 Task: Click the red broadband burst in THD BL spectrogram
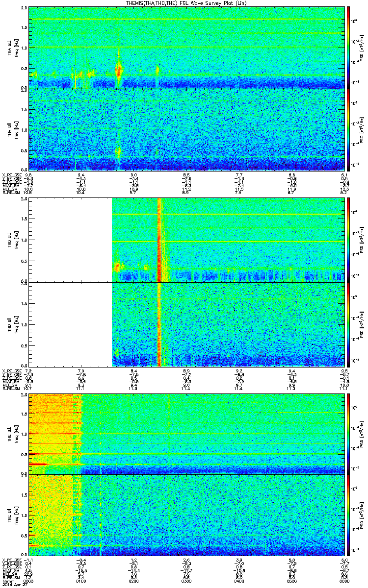[x=159, y=239]
